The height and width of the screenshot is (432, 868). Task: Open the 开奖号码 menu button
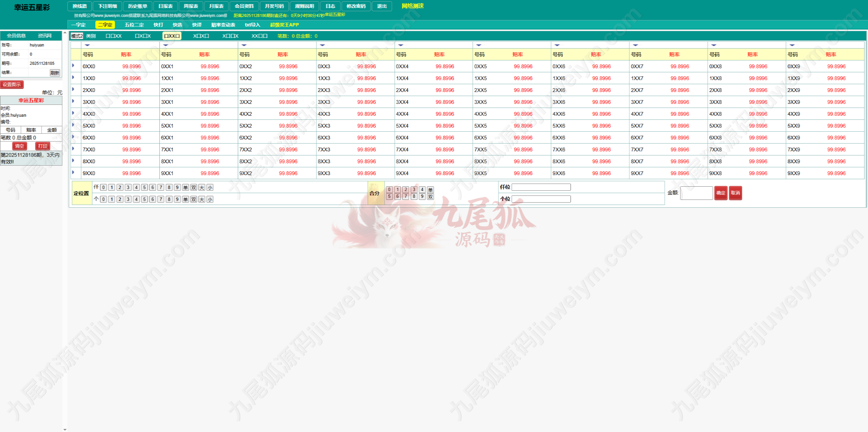click(274, 6)
